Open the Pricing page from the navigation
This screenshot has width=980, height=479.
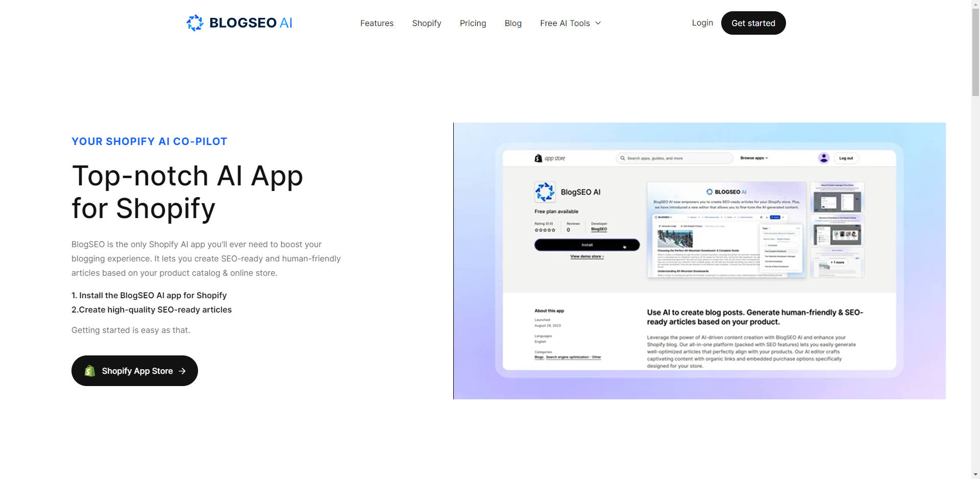(473, 23)
